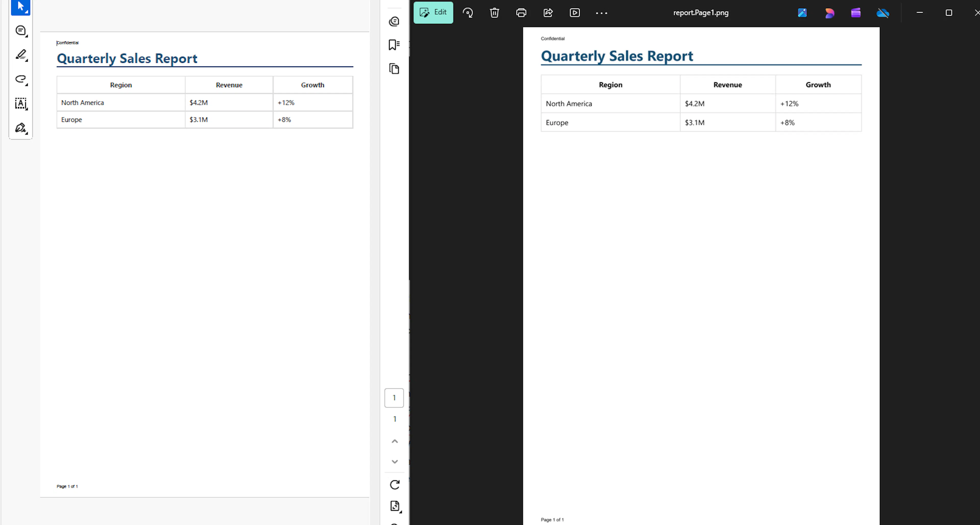Pick the freehand draw tool
Image resolution: width=980 pixels, height=525 pixels.
(x=21, y=79)
